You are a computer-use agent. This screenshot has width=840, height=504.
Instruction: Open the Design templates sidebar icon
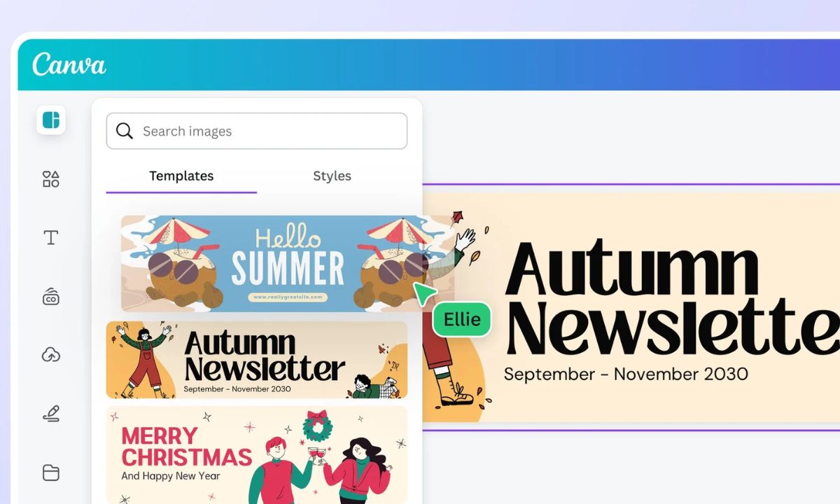click(51, 120)
